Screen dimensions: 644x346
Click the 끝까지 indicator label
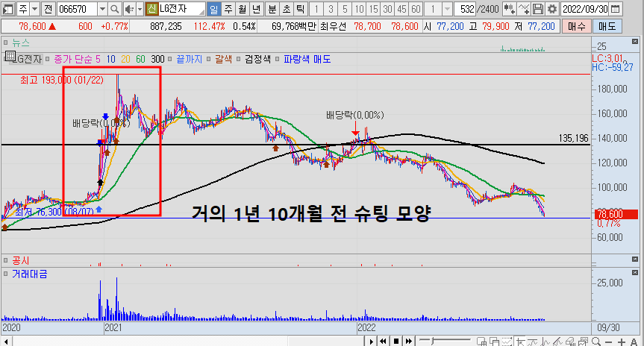(x=190, y=59)
